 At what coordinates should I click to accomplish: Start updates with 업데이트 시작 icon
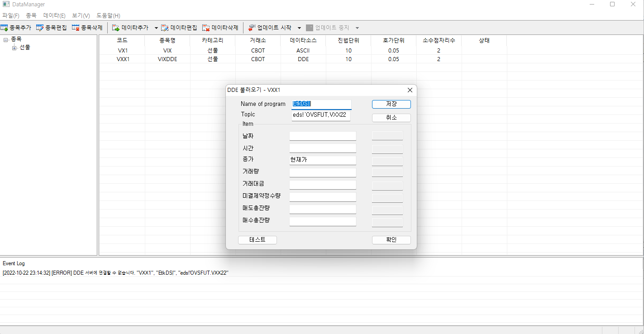[x=252, y=28]
